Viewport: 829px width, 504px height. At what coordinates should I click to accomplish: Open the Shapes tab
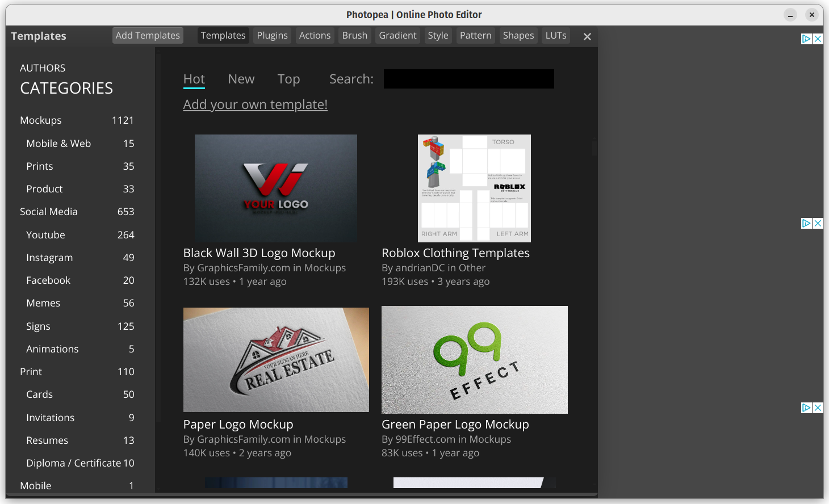pos(518,35)
